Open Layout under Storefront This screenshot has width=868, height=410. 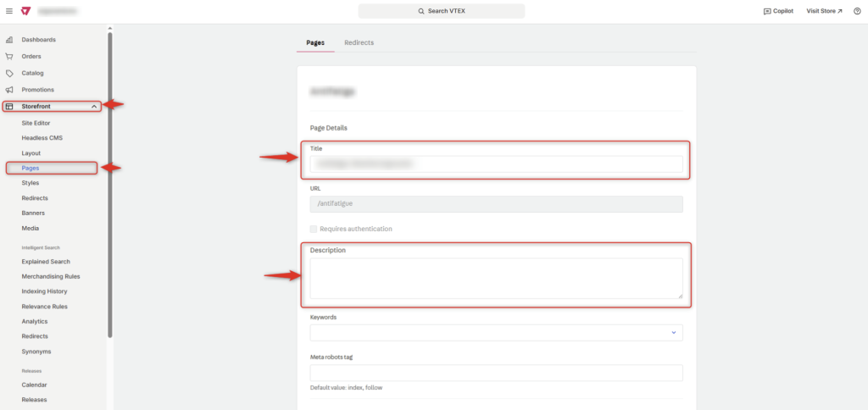[x=31, y=152]
